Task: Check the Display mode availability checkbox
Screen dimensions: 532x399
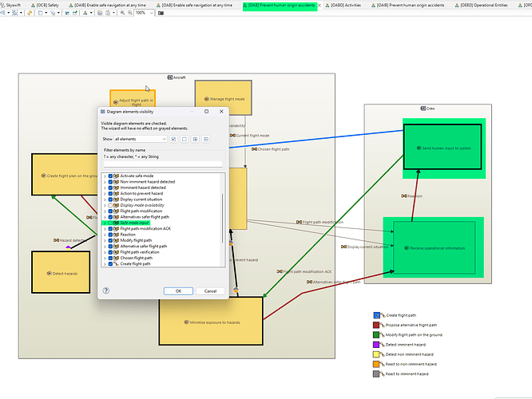Action: click(111, 204)
